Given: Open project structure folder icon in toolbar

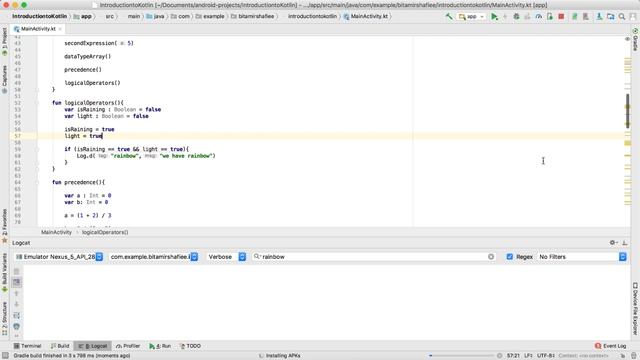Looking at the screenshot, I should pos(611,16).
